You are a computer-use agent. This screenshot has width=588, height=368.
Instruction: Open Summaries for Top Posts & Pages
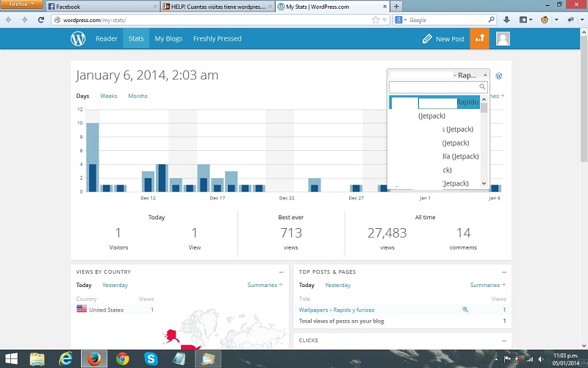[487, 285]
